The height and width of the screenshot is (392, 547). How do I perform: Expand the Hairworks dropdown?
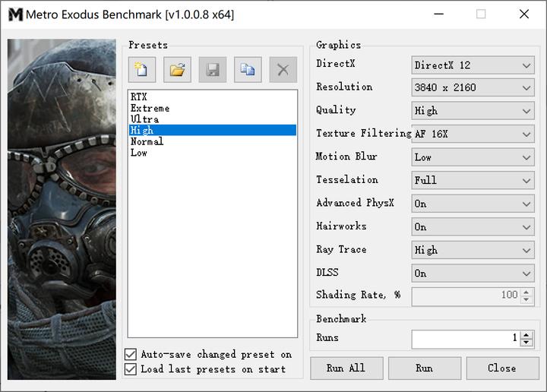tap(473, 226)
